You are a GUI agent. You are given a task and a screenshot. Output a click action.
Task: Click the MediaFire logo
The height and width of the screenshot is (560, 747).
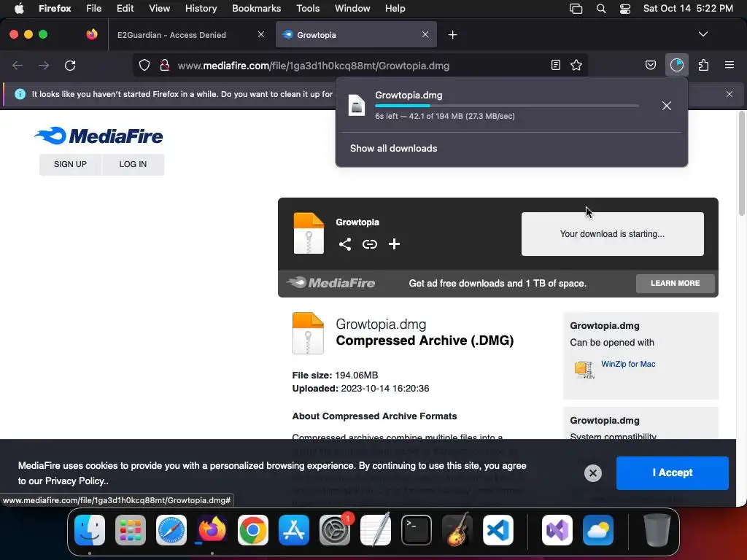tap(98, 136)
